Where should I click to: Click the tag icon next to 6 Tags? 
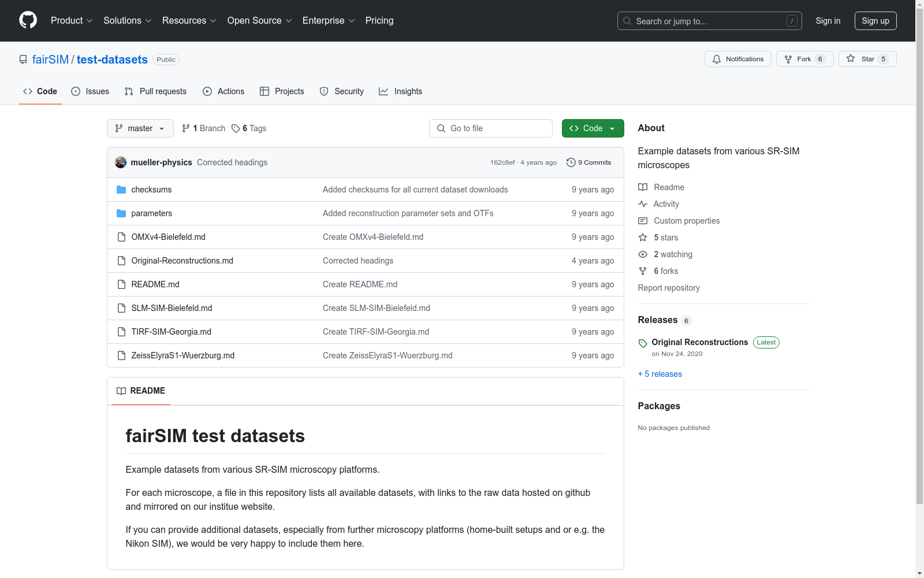click(236, 128)
